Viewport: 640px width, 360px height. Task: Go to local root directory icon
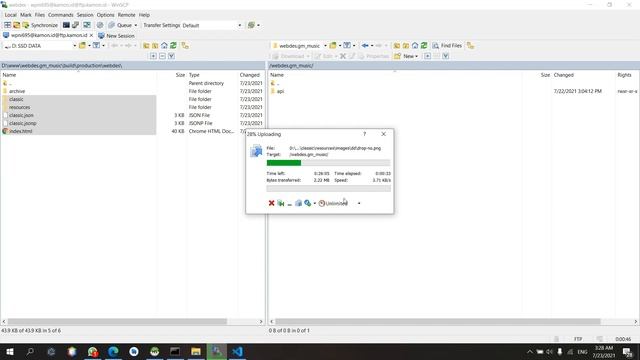(155, 46)
